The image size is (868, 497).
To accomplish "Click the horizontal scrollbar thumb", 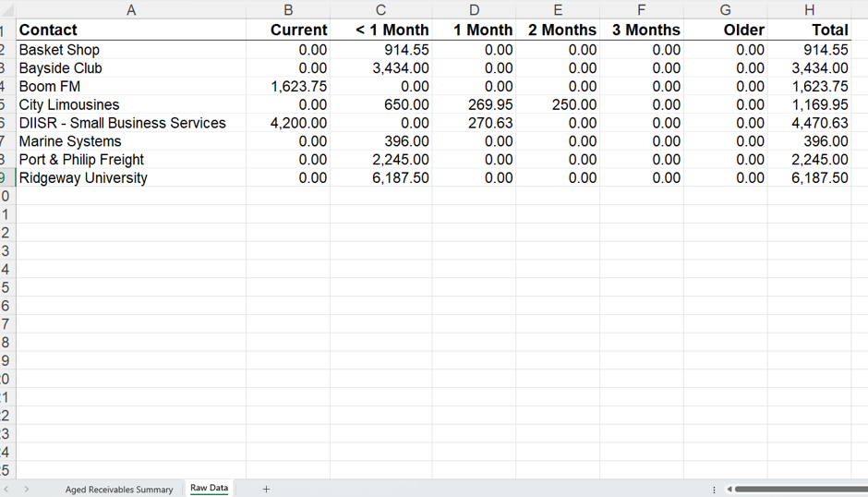I will click(x=802, y=490).
